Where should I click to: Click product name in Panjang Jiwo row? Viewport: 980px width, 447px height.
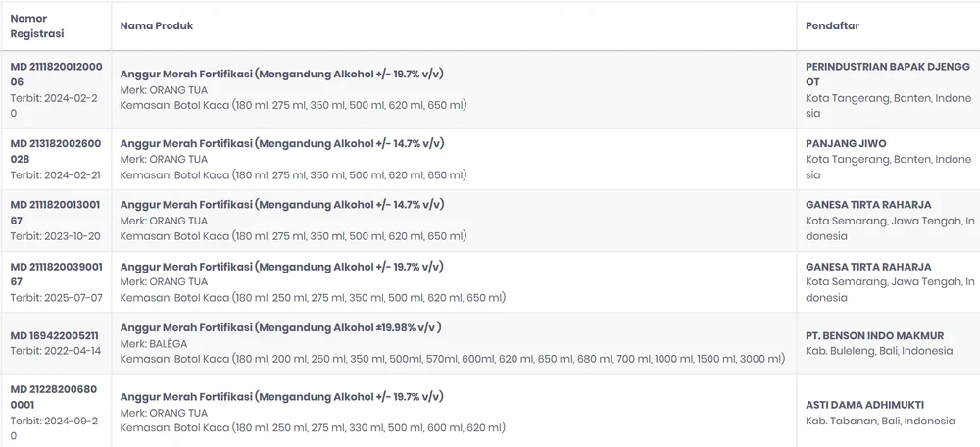282,144
